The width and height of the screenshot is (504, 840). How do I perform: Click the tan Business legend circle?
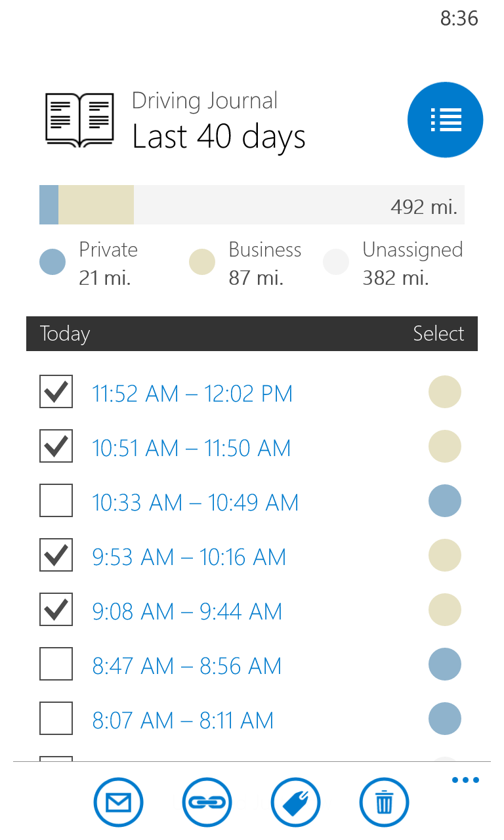tap(202, 262)
